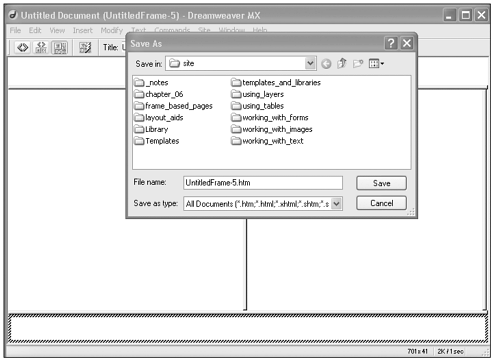Click download size 2K / 1 sec indicator

(450, 351)
